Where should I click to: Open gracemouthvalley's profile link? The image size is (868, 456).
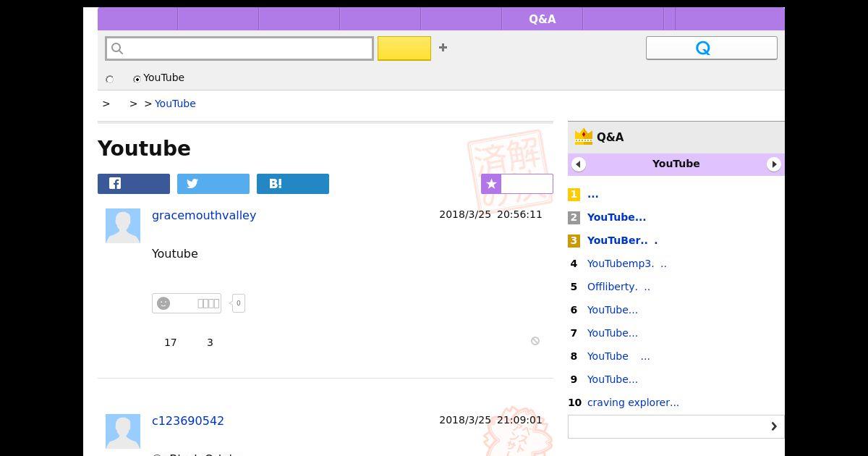(204, 215)
